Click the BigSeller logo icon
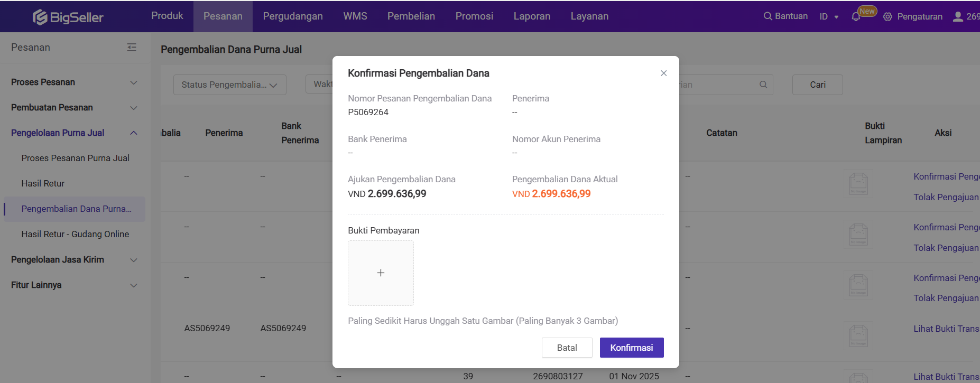The width and height of the screenshot is (980, 383). (40, 17)
